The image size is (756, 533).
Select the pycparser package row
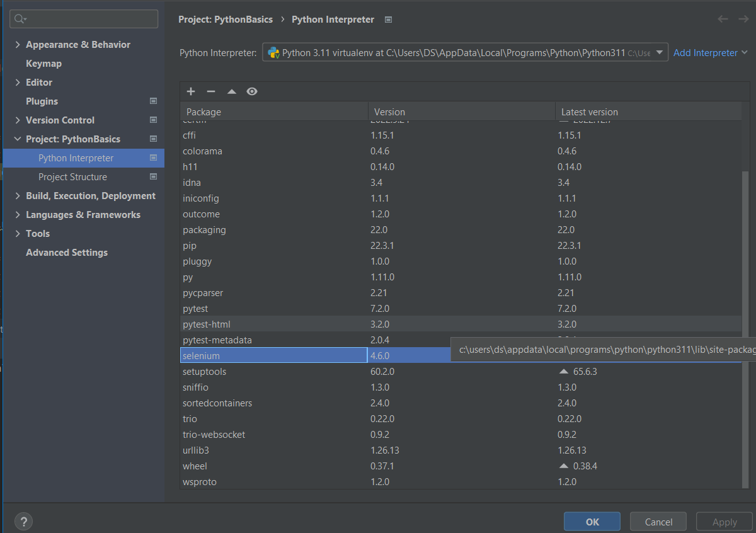pos(460,293)
